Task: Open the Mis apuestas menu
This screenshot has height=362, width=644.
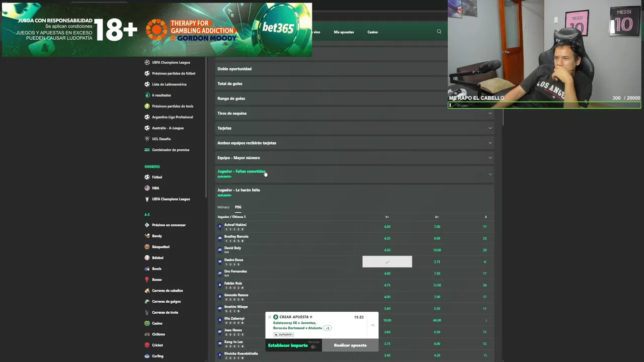Action: click(344, 32)
